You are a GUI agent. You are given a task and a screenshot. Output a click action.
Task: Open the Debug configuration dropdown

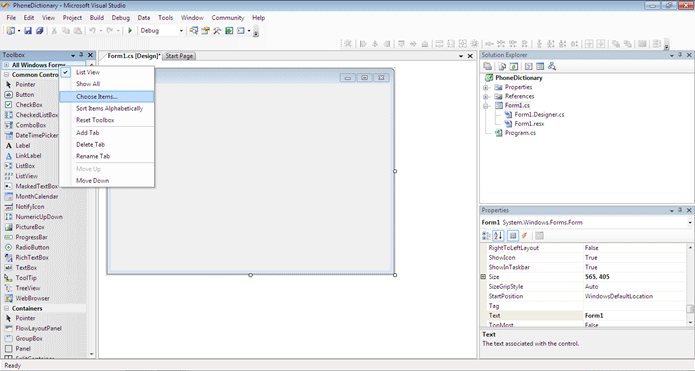(x=162, y=31)
